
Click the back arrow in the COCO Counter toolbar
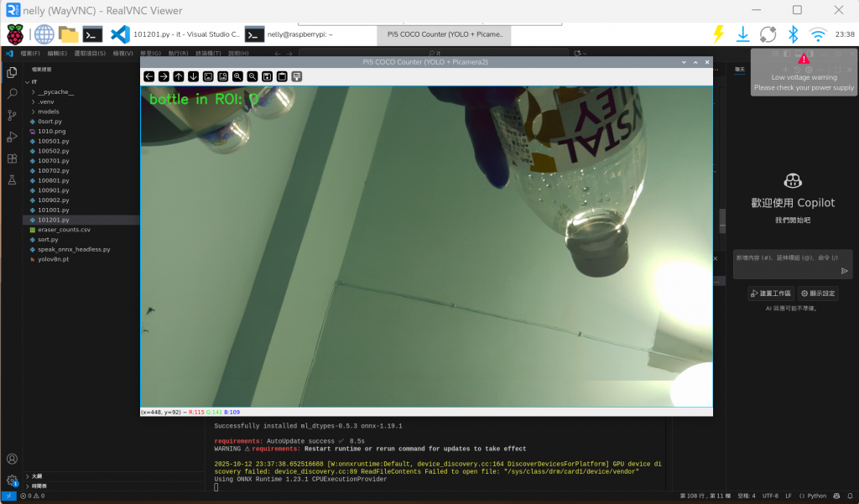[x=149, y=76]
